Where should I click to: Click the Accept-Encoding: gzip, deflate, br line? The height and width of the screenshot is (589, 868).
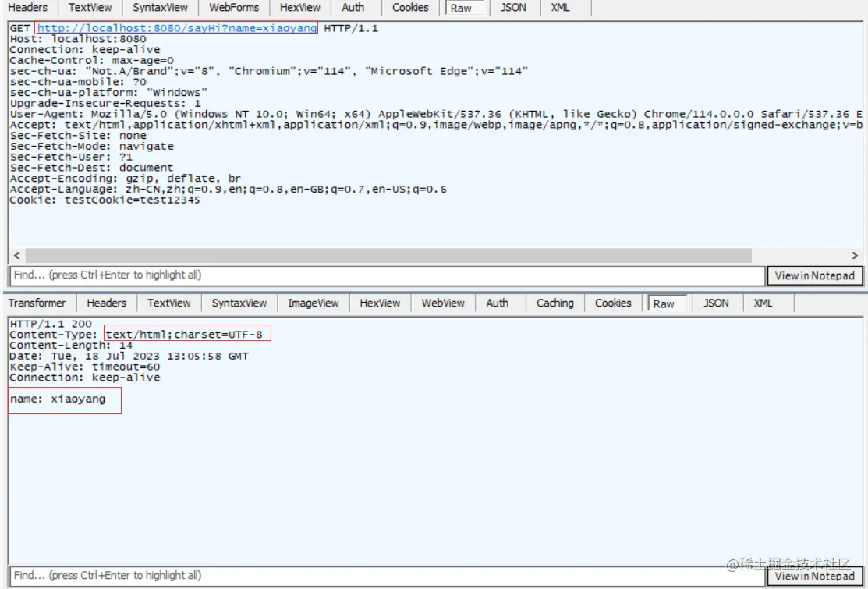click(x=125, y=178)
